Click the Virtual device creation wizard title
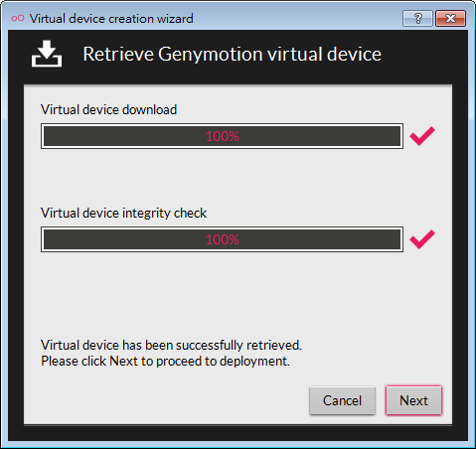Screen dimensions: 476x449 (x=111, y=19)
